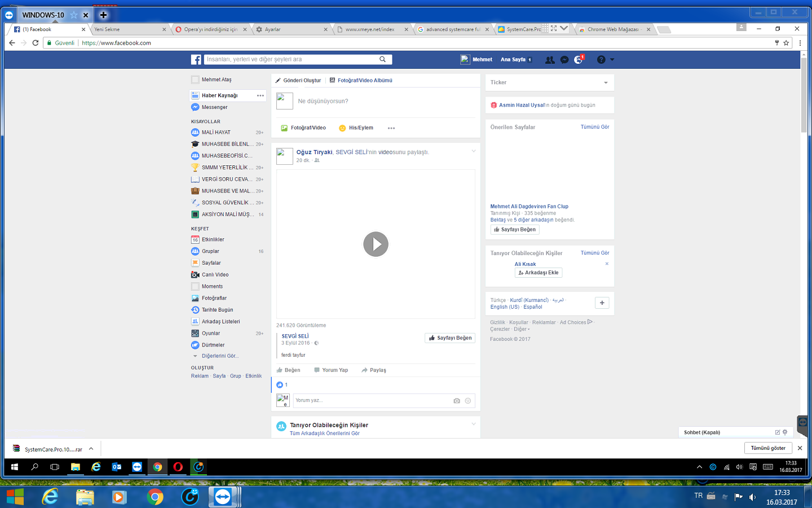The image size is (812, 508).
Task: Open the Tanıyor Olabileceğin Kişiler card chevron
Action: [x=474, y=424]
